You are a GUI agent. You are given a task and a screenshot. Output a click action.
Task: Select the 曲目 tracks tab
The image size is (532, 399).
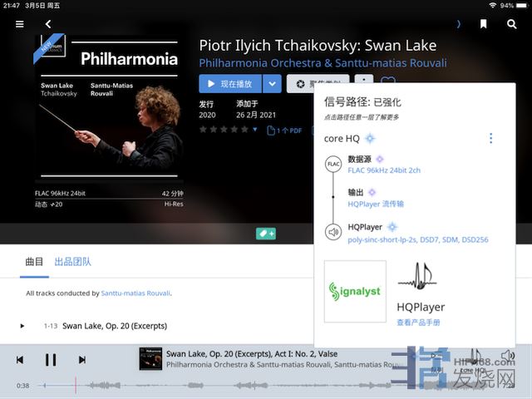[x=34, y=262]
